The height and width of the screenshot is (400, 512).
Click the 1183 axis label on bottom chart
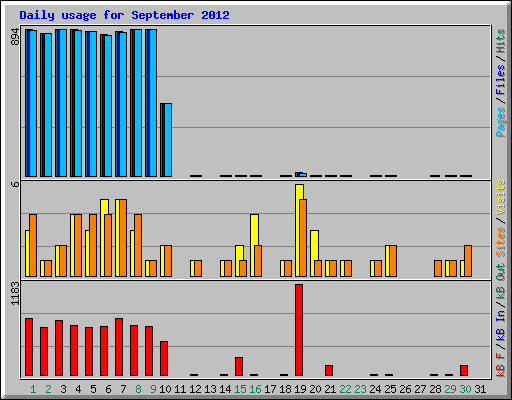(x=15, y=293)
